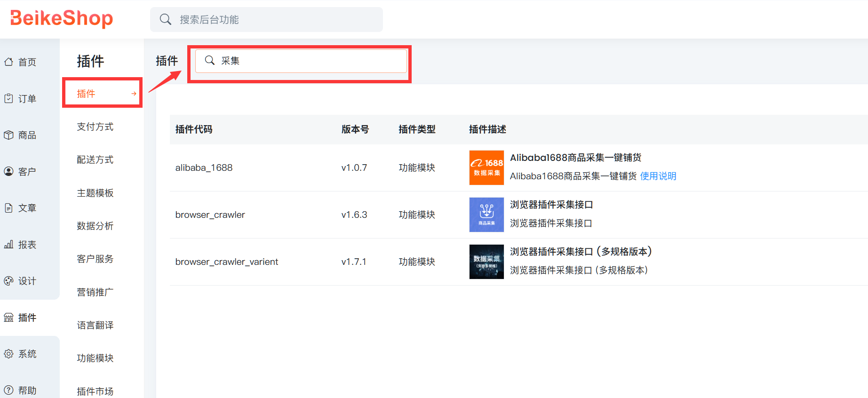Image resolution: width=868 pixels, height=398 pixels.
Task: Click the system gear icon beside 系统
Action: (x=8, y=354)
